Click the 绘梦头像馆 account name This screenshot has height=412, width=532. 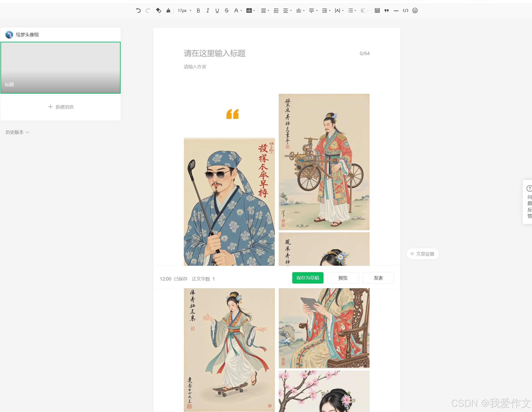coord(27,34)
